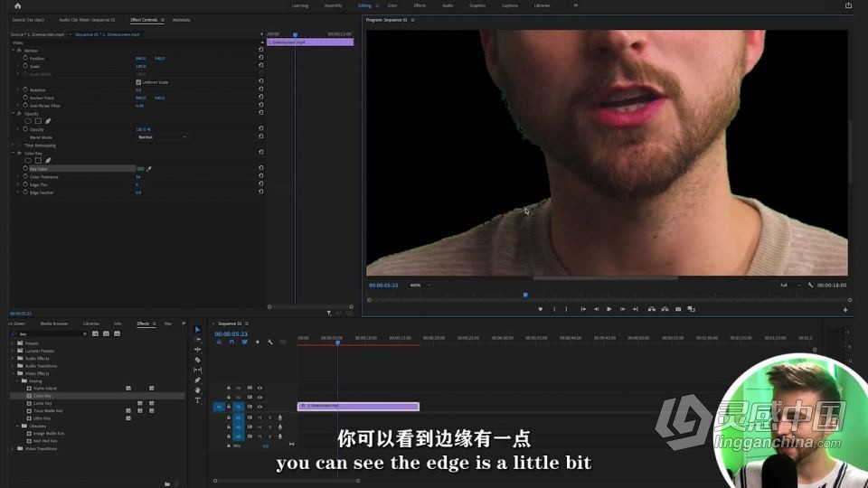Open timeline display settings wrench
The width and height of the screenshot is (868, 488).
point(270,343)
